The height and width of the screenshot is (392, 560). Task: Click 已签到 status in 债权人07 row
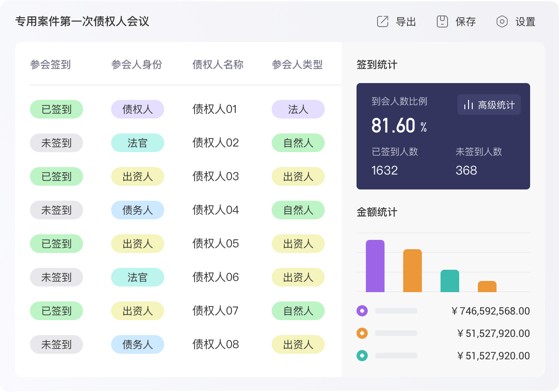click(x=56, y=311)
